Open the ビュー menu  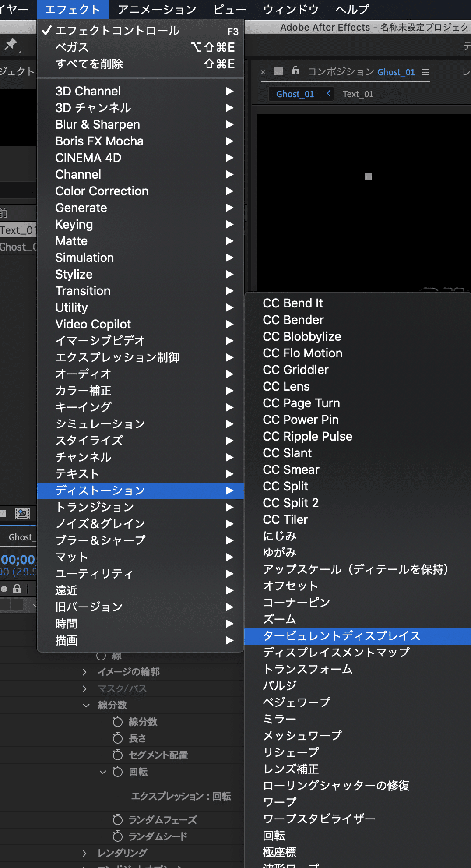[x=230, y=9]
